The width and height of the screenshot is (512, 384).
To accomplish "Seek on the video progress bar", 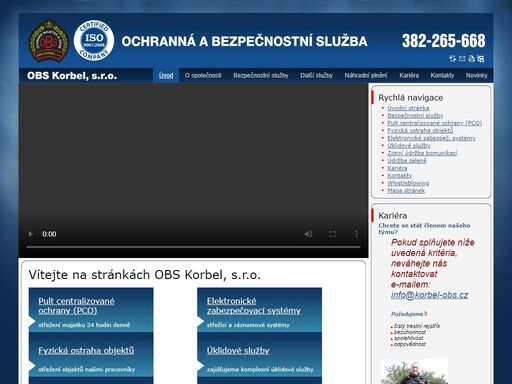I will [x=193, y=247].
